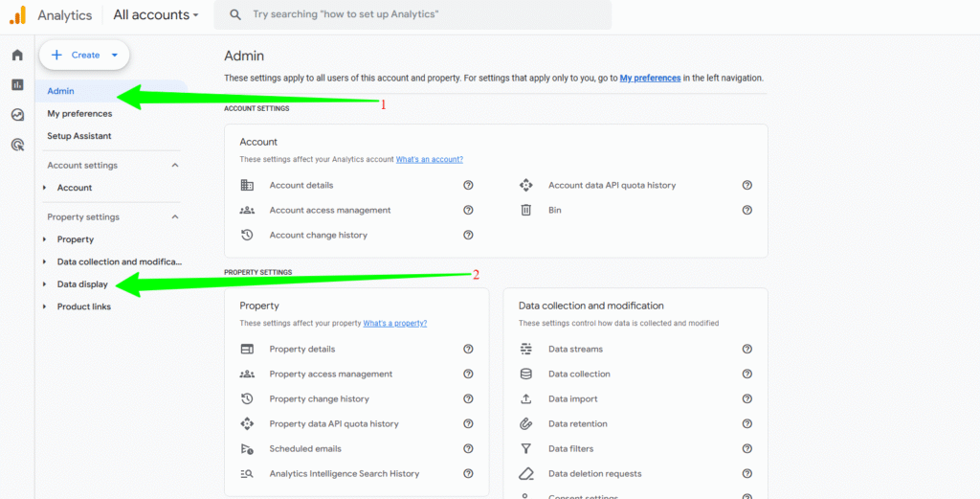Open Property data API quota history
Image resolution: width=980 pixels, height=499 pixels.
pos(334,424)
